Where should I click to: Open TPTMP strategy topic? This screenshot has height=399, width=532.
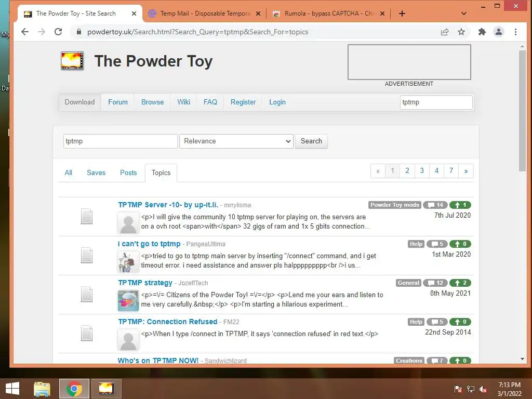point(145,283)
